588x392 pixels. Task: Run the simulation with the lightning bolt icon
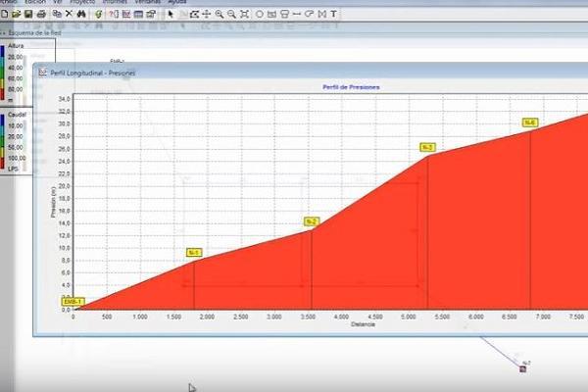[x=98, y=15]
